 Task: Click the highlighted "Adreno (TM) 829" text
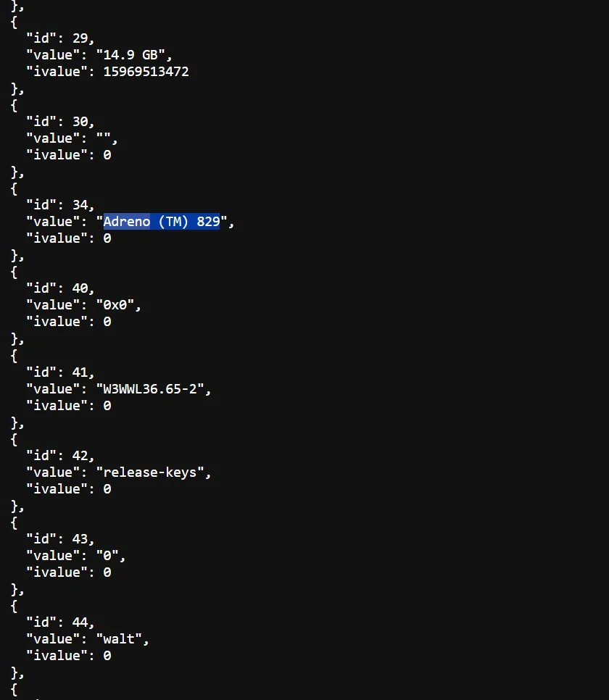pyautogui.click(x=162, y=222)
